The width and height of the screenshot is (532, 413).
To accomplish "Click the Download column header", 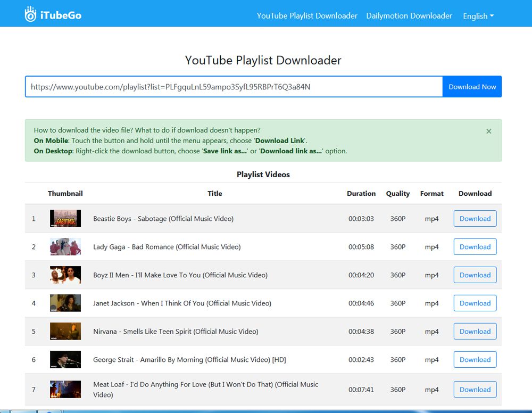I will pos(475,193).
